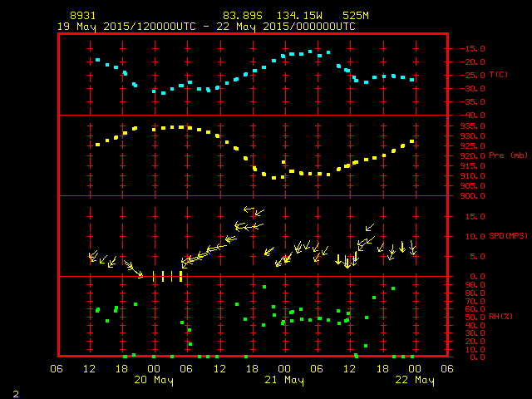532x399 pixels.
Task: Click the end timestamp 22 May 2015/000000UTC
Action: [x=285, y=26]
